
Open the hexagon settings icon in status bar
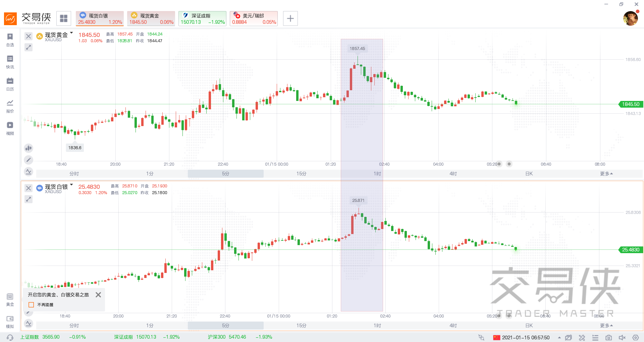pos(635,337)
